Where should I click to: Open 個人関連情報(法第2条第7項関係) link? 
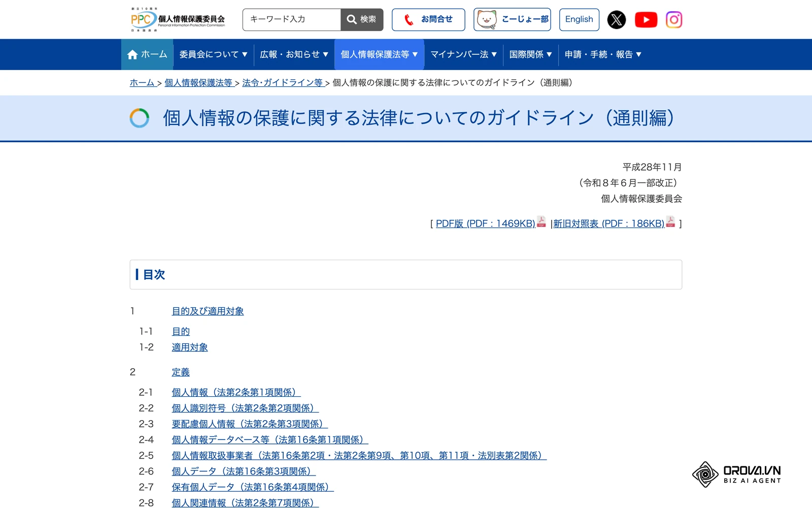pos(245,502)
